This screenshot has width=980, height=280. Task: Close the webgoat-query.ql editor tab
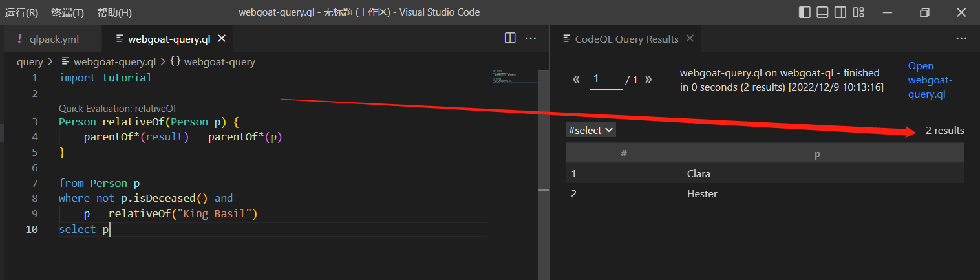coord(222,39)
